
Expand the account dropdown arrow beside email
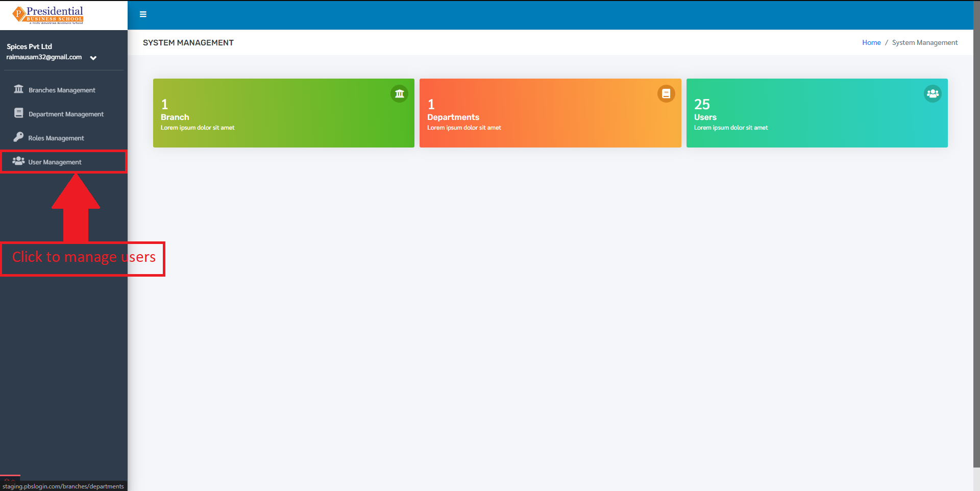[x=93, y=58]
